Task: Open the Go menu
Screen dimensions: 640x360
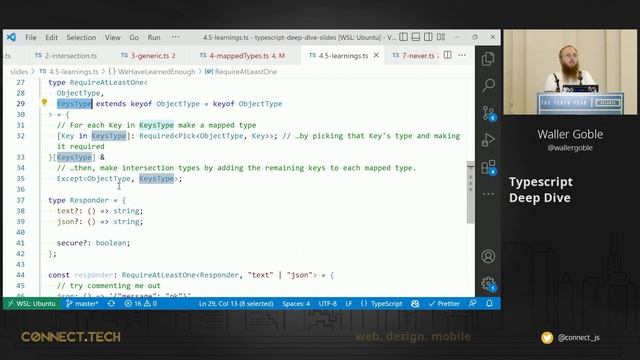Action: 134,38
